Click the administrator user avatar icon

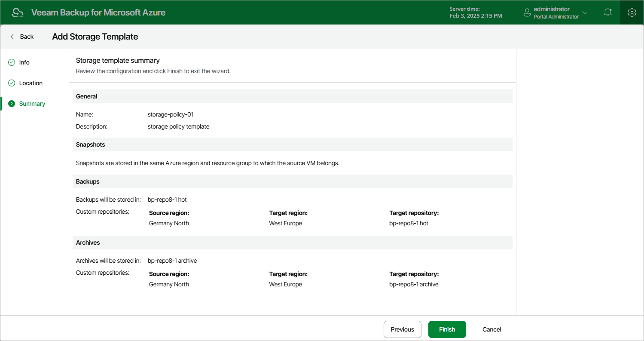click(527, 13)
